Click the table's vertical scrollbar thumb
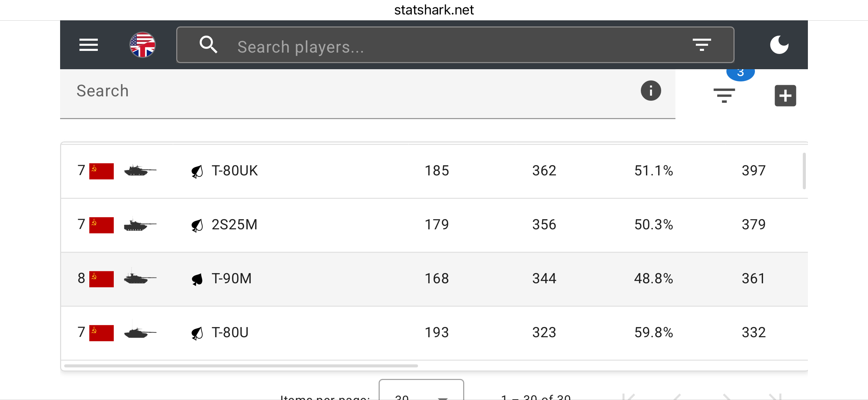This screenshot has height=400, width=868. (x=804, y=171)
